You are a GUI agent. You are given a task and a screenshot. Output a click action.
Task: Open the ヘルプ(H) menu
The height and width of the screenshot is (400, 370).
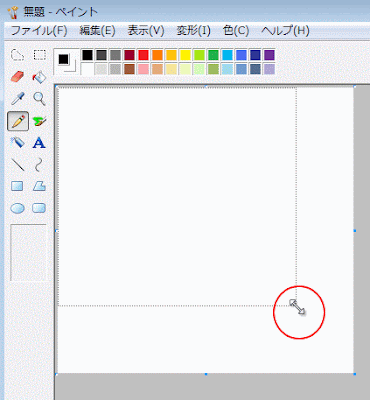[285, 31]
